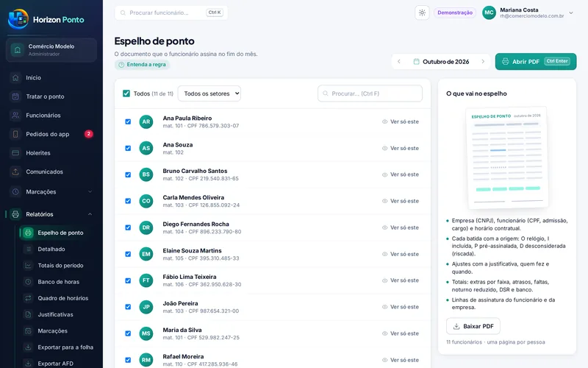588x368 pixels.
Task: Go to the next month arrow
Action: pos(483,62)
